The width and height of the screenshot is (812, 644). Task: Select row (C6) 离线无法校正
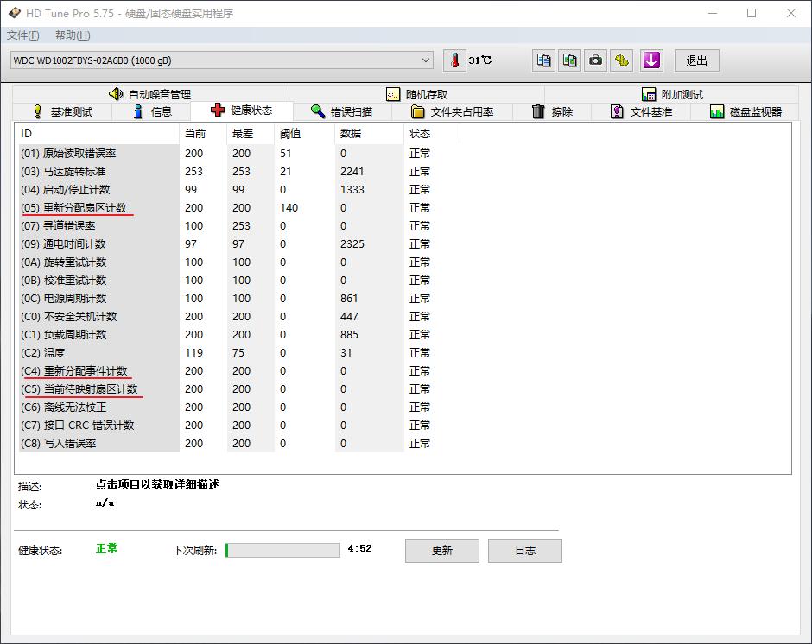[239, 407]
